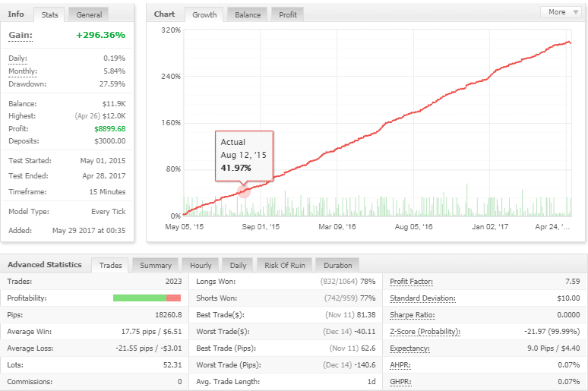Image resolution: width=588 pixels, height=391 pixels.
Task: Click the Expectancy label
Action: (x=409, y=348)
